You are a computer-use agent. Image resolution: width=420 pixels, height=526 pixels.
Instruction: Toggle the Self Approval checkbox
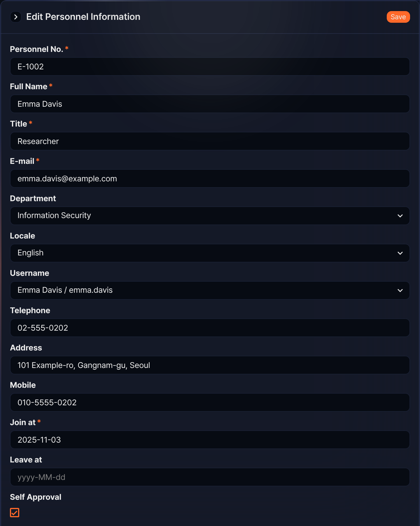click(x=15, y=512)
